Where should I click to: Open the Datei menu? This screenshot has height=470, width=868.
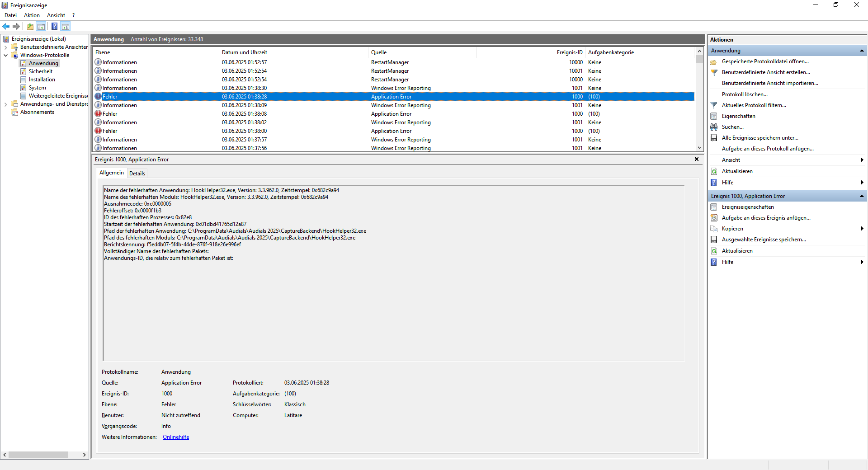pyautogui.click(x=10, y=15)
